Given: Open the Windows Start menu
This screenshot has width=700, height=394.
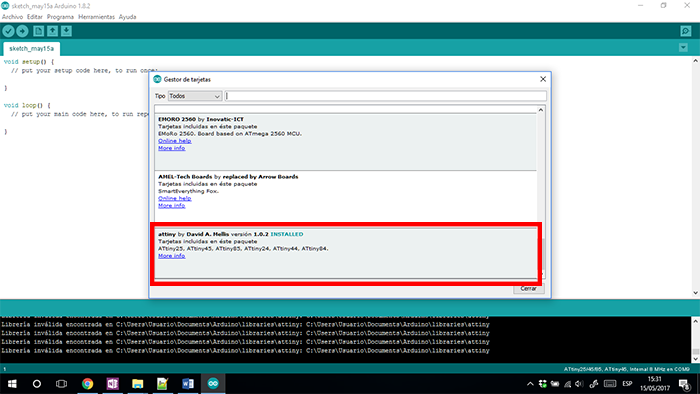Looking at the screenshot, I should click(x=12, y=384).
